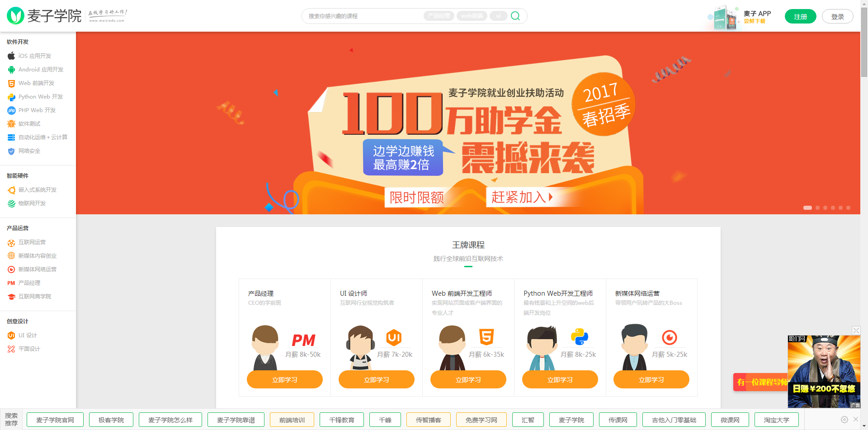The width and height of the screenshot is (868, 430).
Task: Click the 软件测试 bug icon
Action: pyautogui.click(x=11, y=124)
